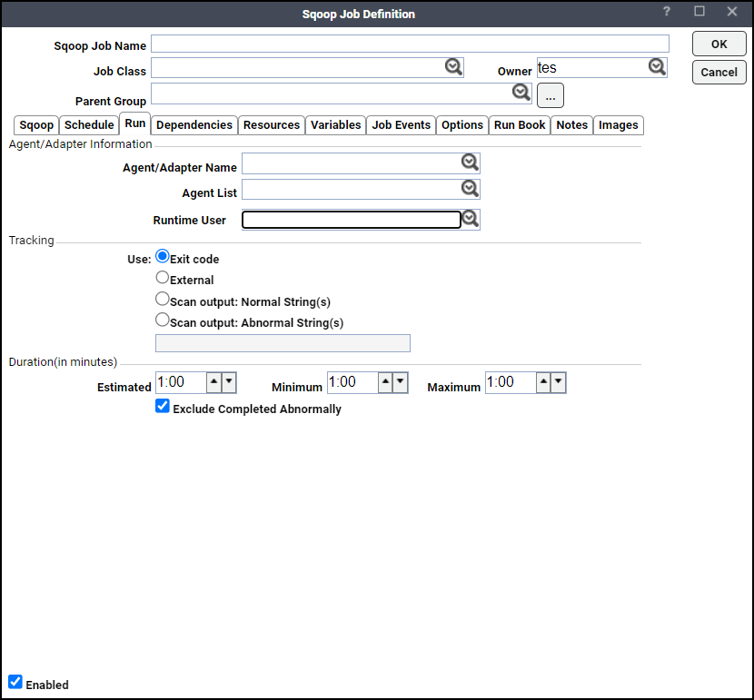Open the Owner lookup magnifier
The image size is (754, 700).
coord(657,67)
